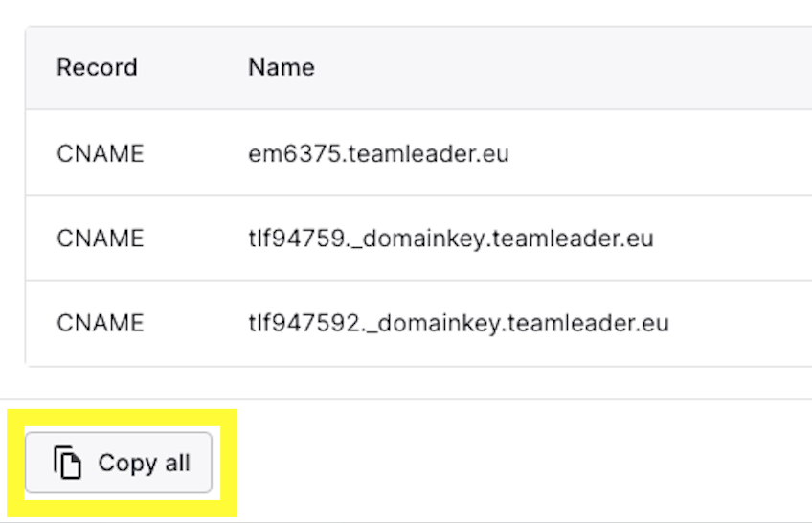812x523 pixels.
Task: Select the Name column header
Action: (282, 67)
